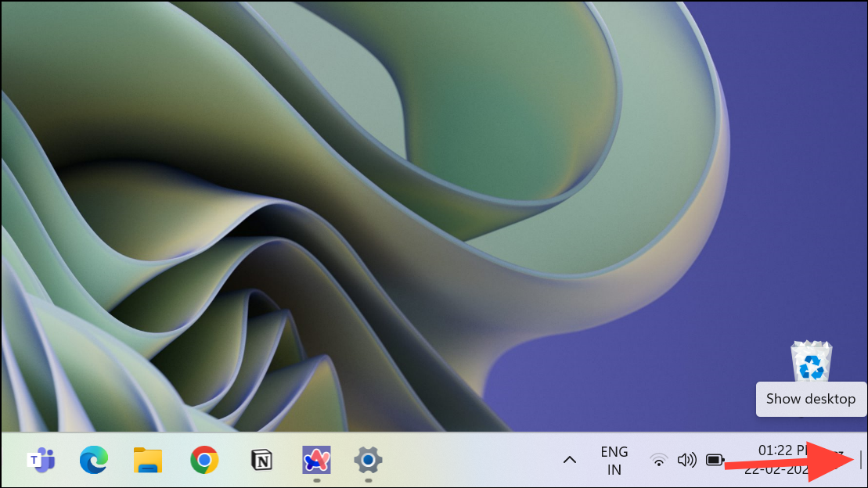Viewport: 868px width, 488px height.
Task: Open the ENG IN language switcher menu
Action: coord(614,461)
